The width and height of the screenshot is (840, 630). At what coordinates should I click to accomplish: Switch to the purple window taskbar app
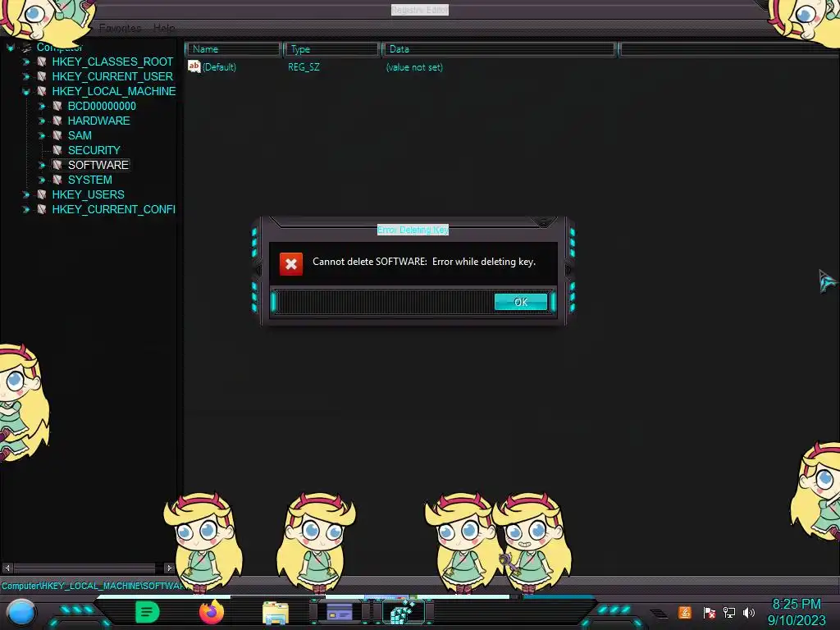[x=339, y=612]
